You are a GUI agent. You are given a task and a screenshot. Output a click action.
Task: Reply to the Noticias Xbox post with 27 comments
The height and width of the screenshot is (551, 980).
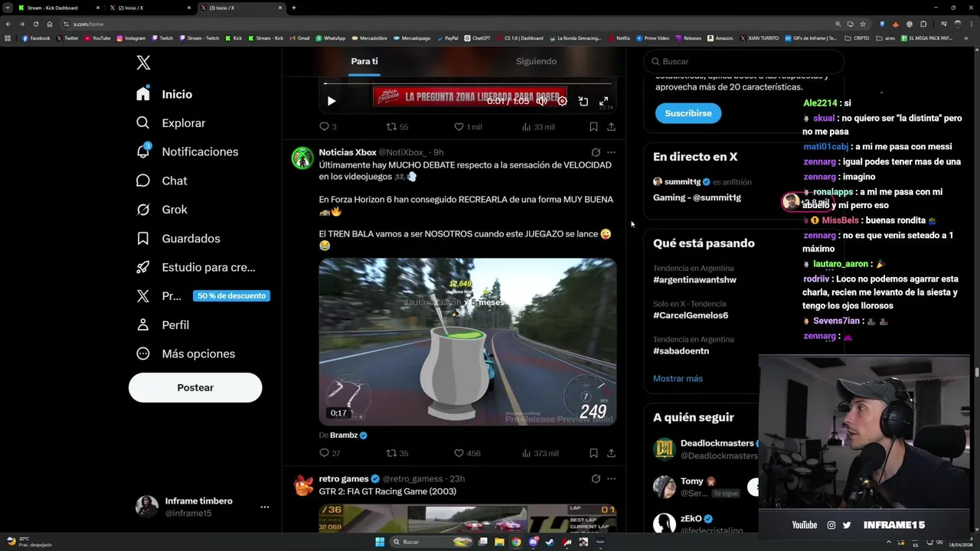(x=329, y=453)
